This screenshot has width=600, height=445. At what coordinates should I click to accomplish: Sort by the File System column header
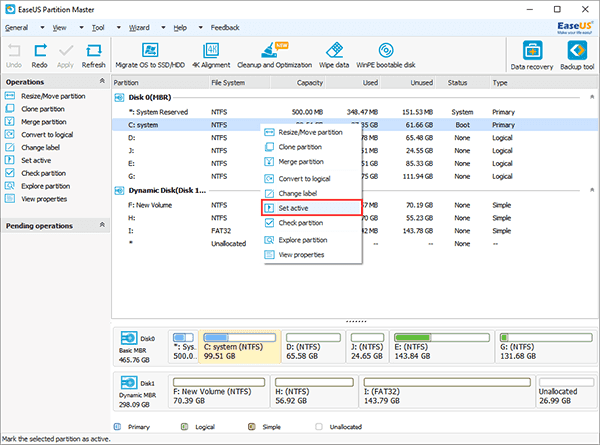point(240,83)
